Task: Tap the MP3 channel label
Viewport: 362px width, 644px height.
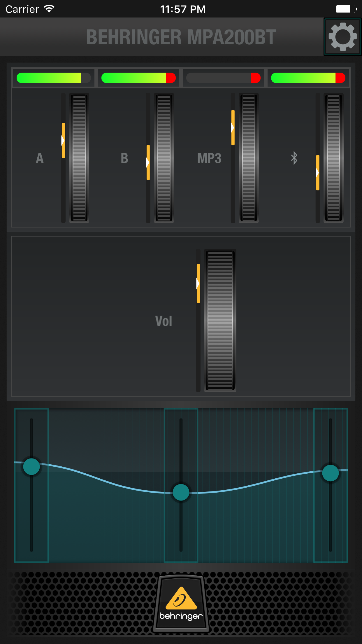Action: pyautogui.click(x=209, y=158)
